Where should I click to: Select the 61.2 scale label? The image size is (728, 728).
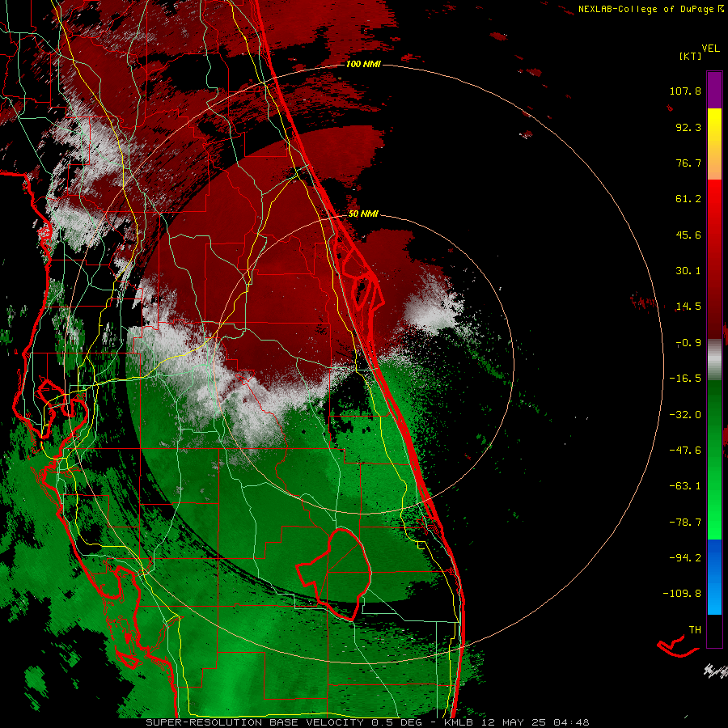(x=688, y=199)
